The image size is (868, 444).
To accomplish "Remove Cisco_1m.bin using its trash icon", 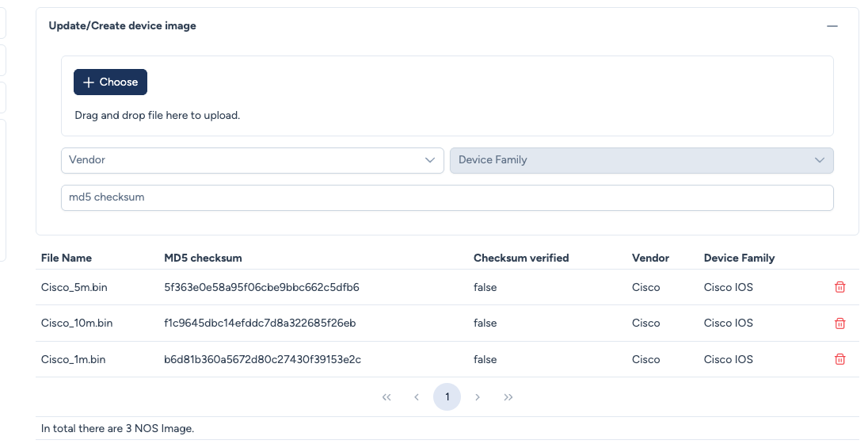I will (x=840, y=360).
